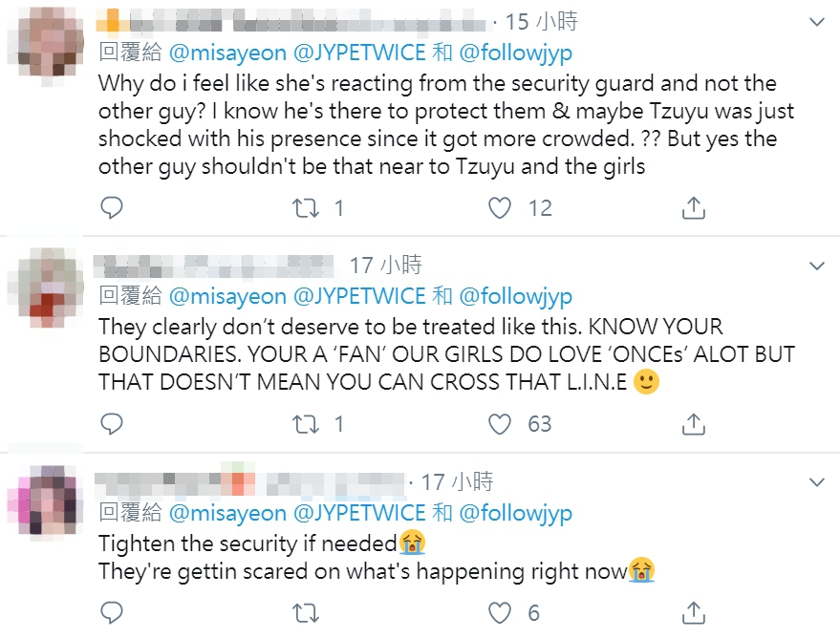840x639 pixels.
Task: Open @misayeon mention in the first tweet
Action: point(227,53)
